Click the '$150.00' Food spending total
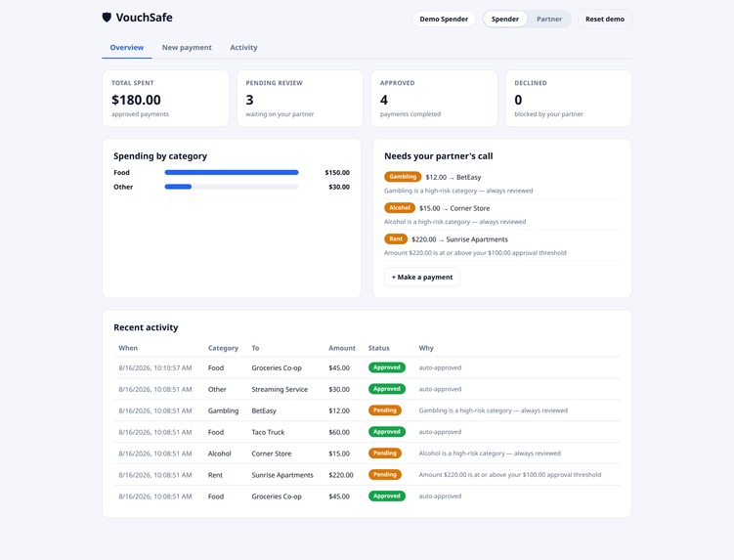The height and width of the screenshot is (560, 734). (x=337, y=173)
